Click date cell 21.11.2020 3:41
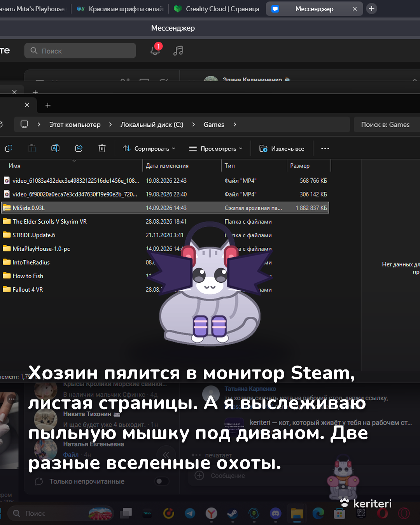The height and width of the screenshot is (525, 420). 164,235
